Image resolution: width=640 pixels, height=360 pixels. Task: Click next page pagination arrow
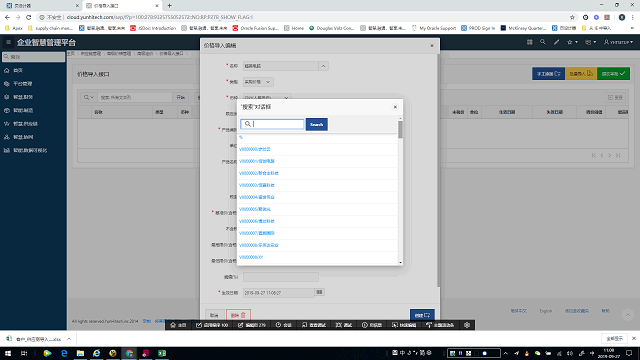tap(610, 155)
